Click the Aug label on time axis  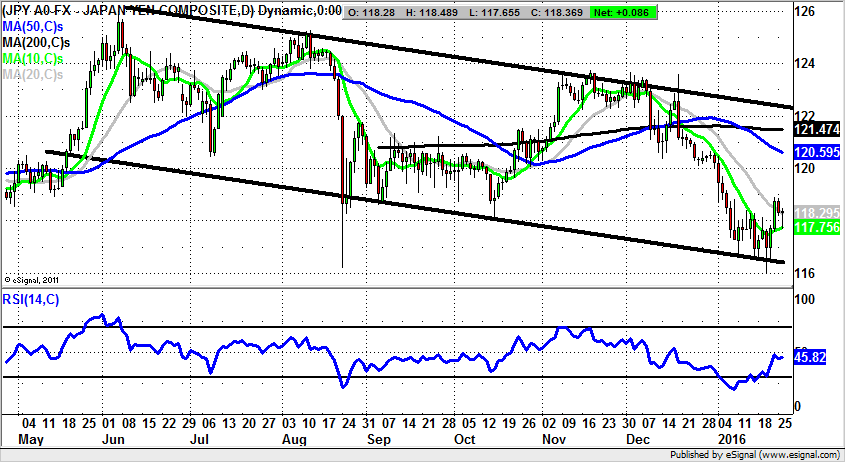pos(292,437)
